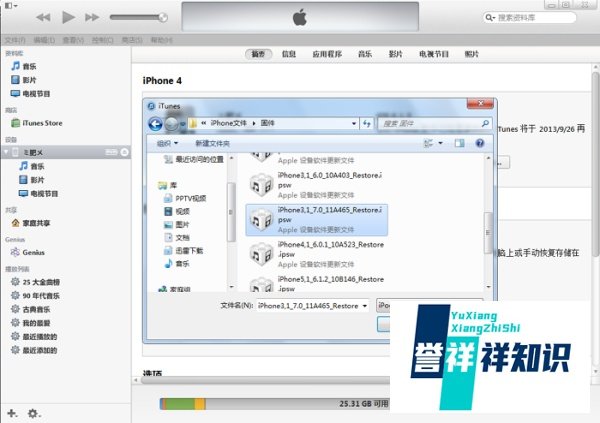Open the library 音乐 music note icon
This screenshot has width=600, height=423.
16,66
